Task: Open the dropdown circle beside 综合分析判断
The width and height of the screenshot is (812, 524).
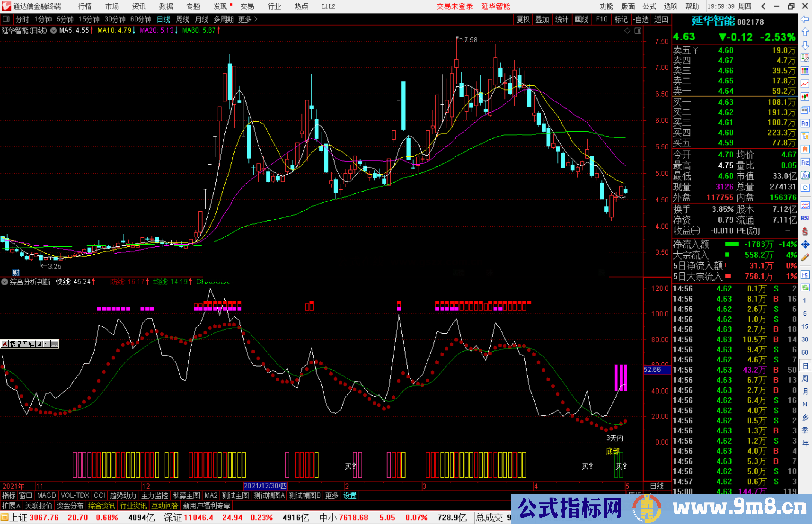Action: tap(5, 282)
